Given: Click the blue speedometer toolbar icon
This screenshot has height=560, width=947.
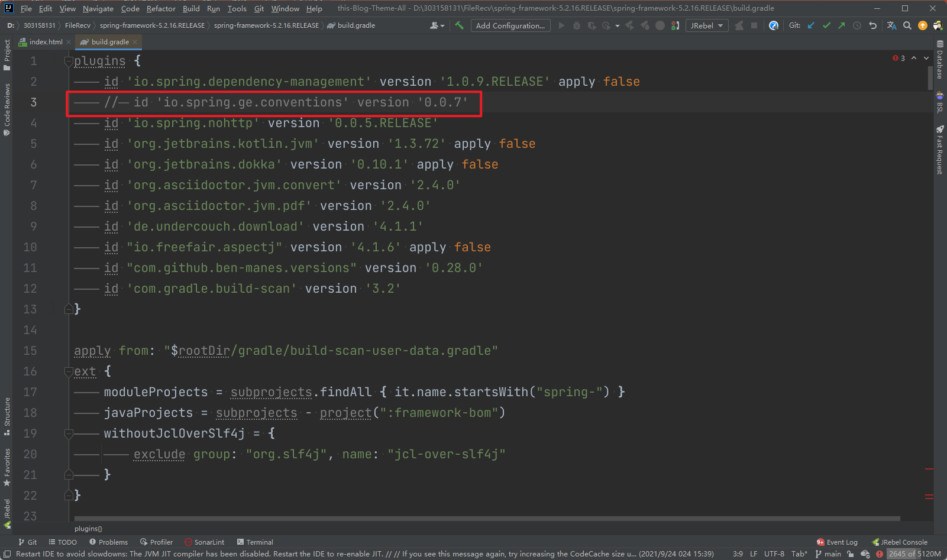Looking at the screenshot, I should (x=774, y=25).
